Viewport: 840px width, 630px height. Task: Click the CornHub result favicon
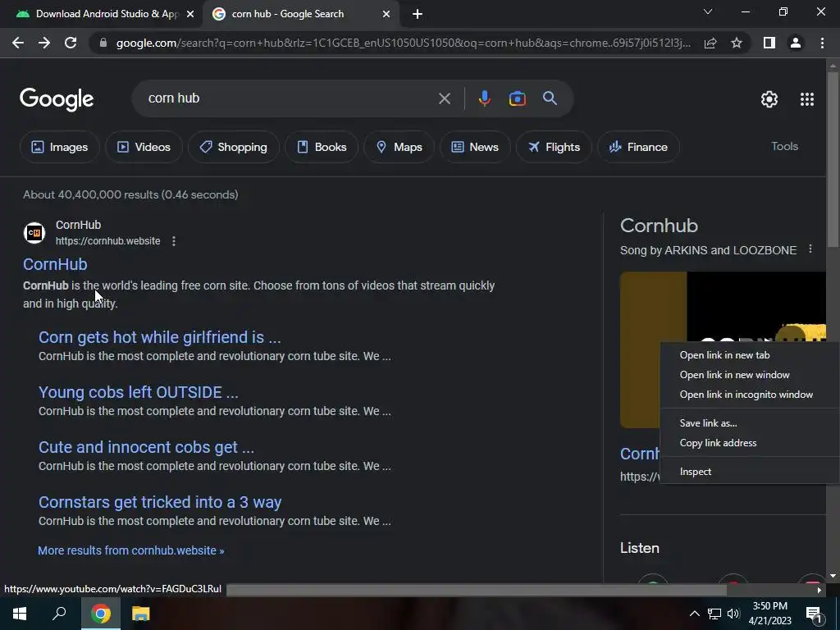pyautogui.click(x=34, y=233)
